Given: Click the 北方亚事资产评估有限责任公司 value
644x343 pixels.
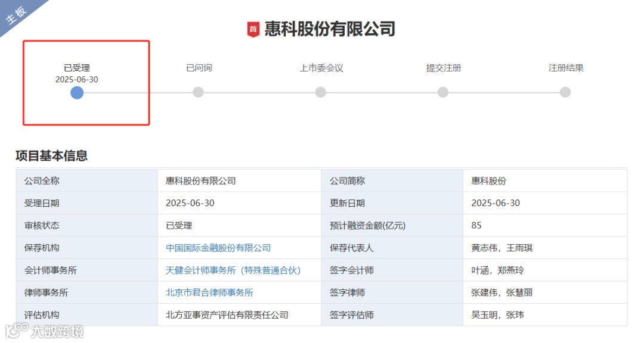Looking at the screenshot, I should pyautogui.click(x=227, y=315).
